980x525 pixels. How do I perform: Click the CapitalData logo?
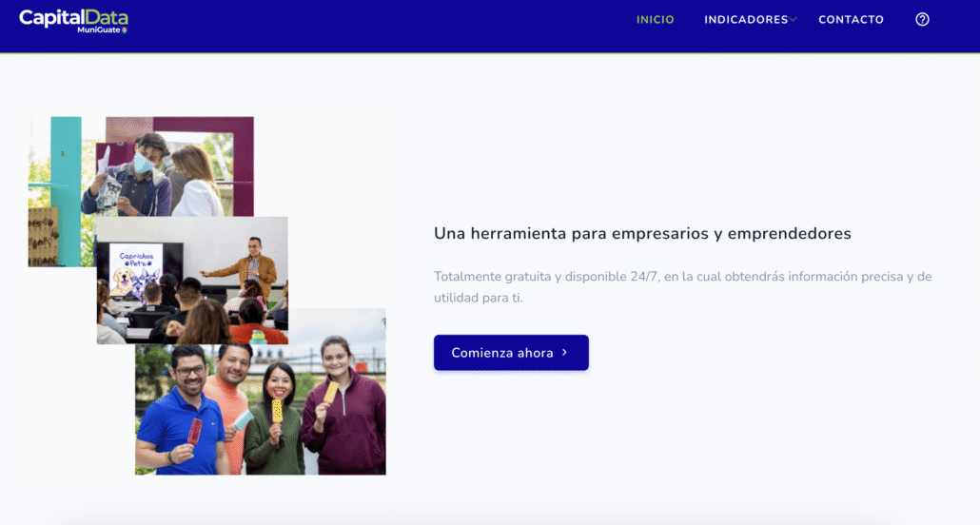74,20
